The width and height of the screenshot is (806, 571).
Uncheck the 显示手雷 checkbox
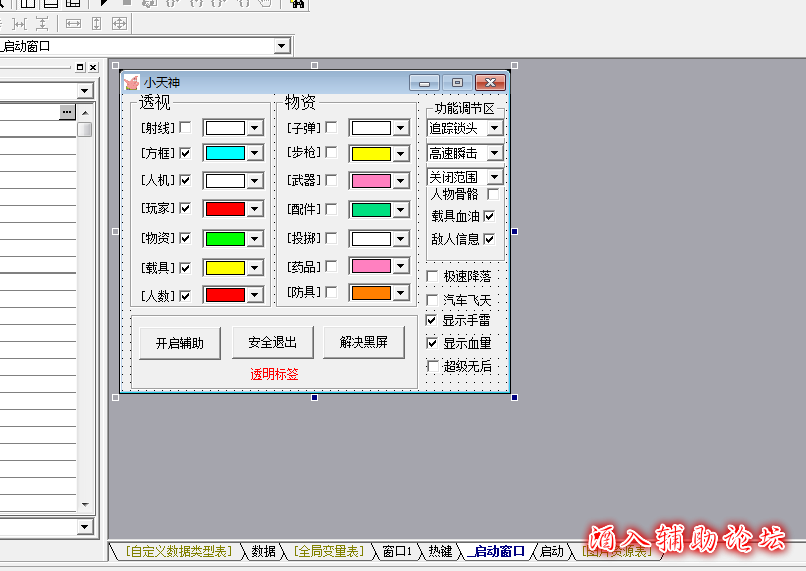pos(432,320)
